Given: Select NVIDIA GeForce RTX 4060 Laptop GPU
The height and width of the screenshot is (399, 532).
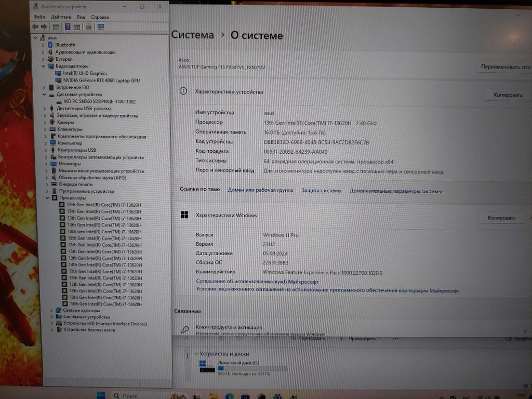Looking at the screenshot, I should [101, 81].
